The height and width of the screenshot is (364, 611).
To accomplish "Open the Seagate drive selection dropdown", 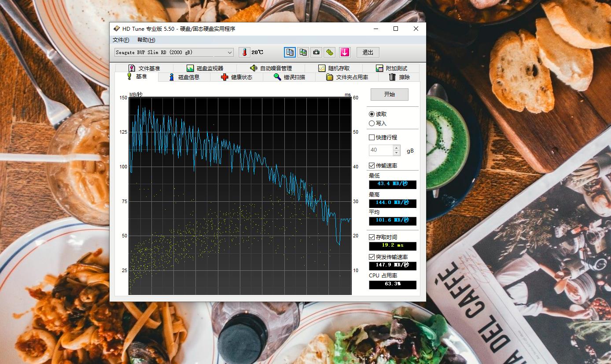I will (229, 52).
